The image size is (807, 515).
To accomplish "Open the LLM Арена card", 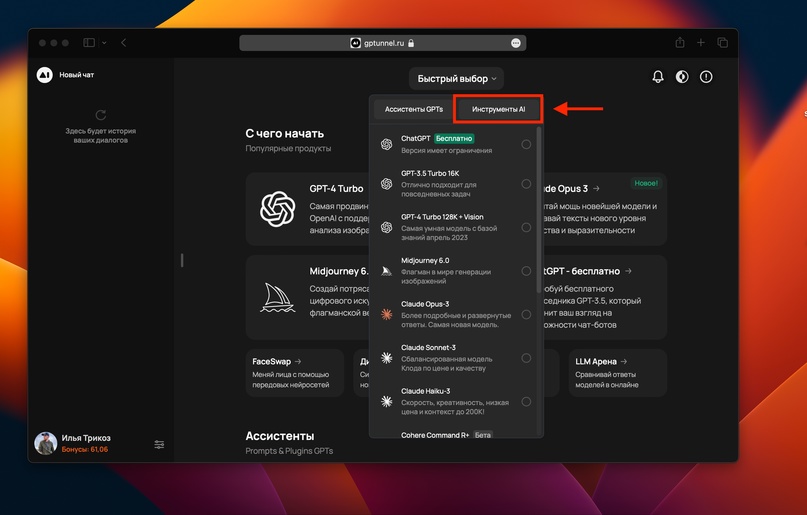I will (x=618, y=373).
